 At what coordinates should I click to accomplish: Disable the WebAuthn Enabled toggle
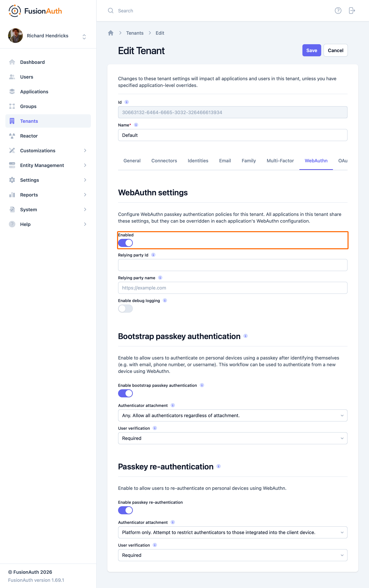pyautogui.click(x=125, y=243)
